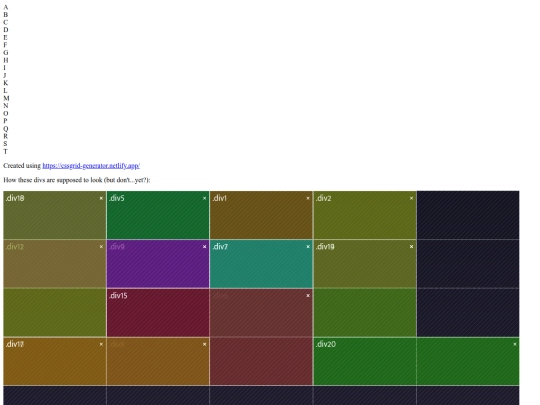Select the .div5 label

point(117,198)
